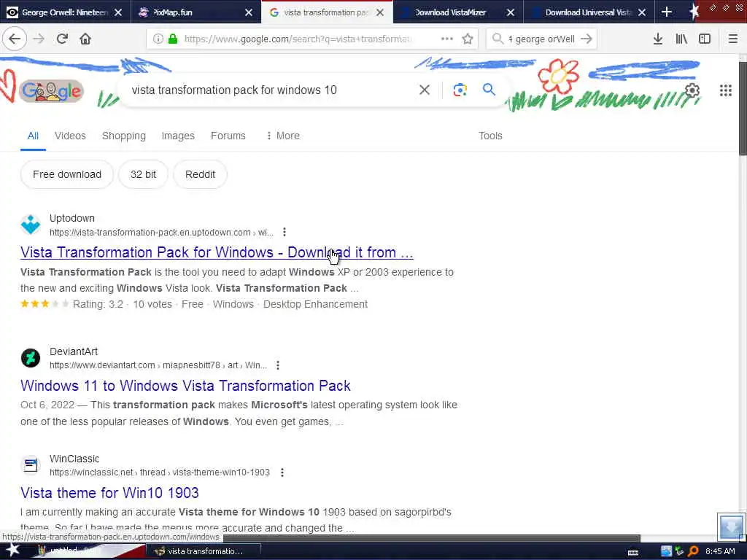Open the browser hamburger menu

732,39
